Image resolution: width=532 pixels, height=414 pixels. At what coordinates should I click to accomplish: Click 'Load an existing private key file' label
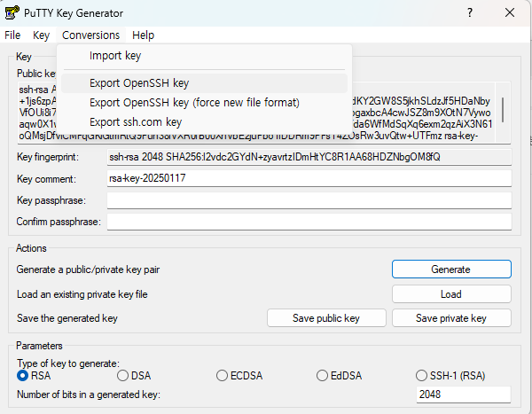click(82, 294)
